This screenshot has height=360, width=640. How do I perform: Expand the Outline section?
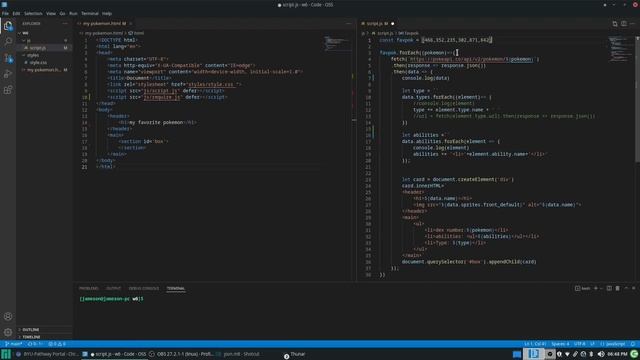(x=31, y=329)
